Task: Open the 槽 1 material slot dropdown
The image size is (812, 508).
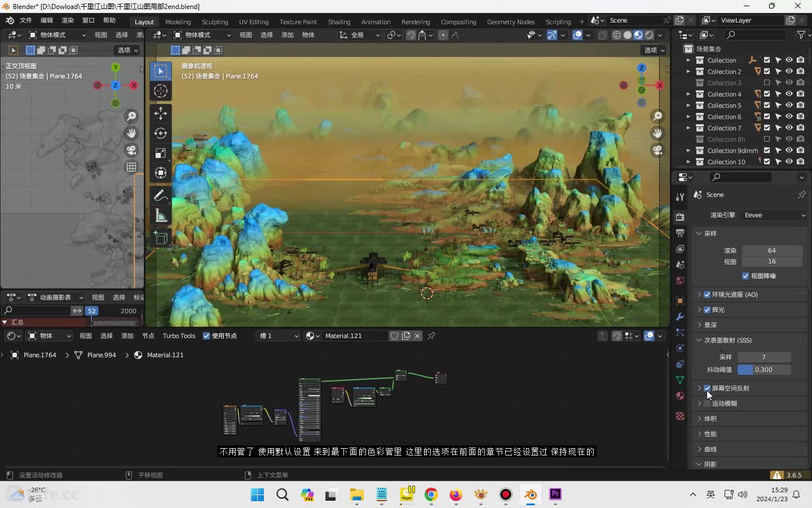Action: 279,336
